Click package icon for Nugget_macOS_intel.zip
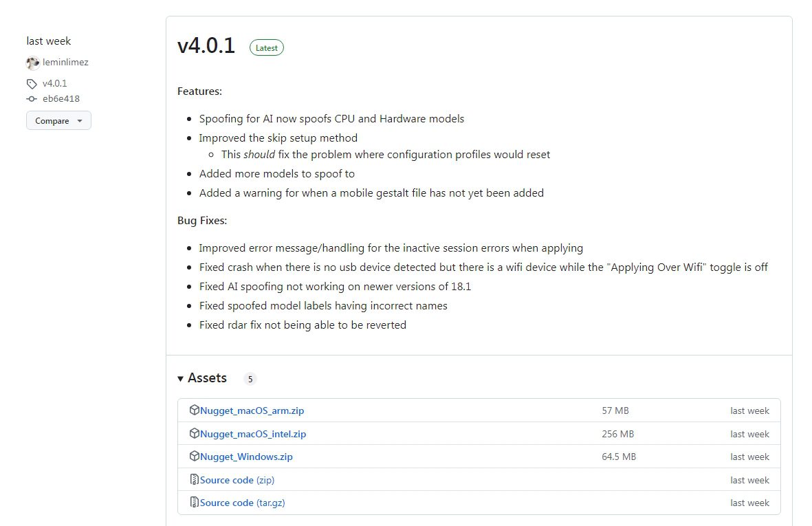The image size is (812, 526). click(x=195, y=434)
